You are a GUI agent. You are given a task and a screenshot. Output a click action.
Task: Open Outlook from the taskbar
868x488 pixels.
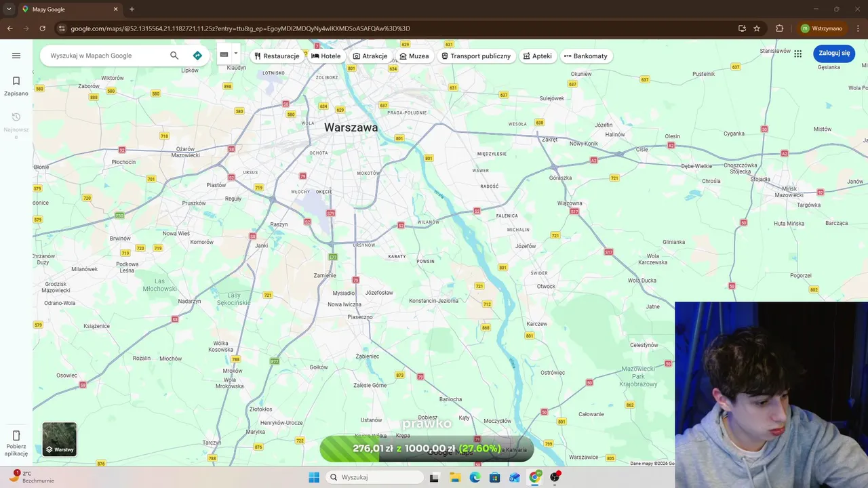pyautogui.click(x=515, y=477)
